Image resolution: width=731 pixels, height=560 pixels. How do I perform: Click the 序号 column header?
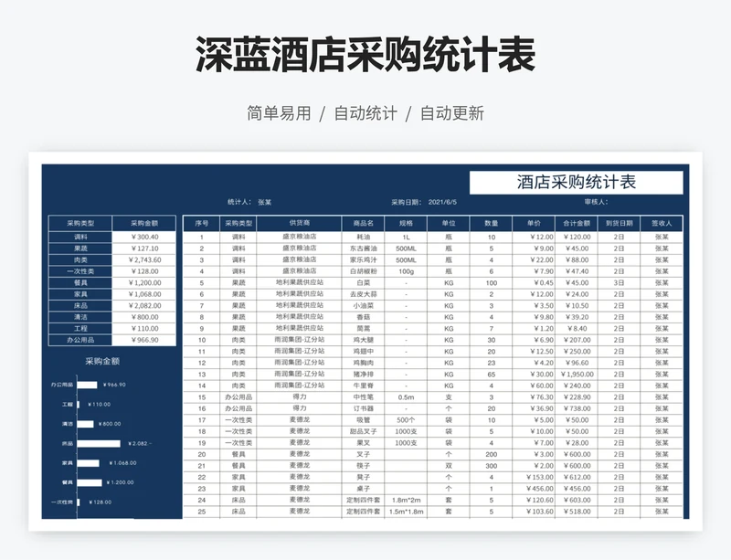[x=201, y=223]
